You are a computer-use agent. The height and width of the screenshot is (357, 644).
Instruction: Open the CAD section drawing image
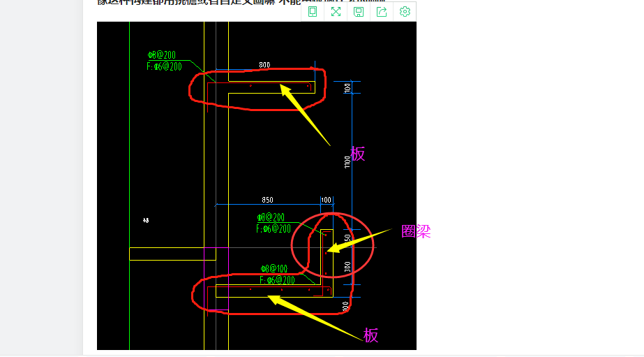coord(257,186)
